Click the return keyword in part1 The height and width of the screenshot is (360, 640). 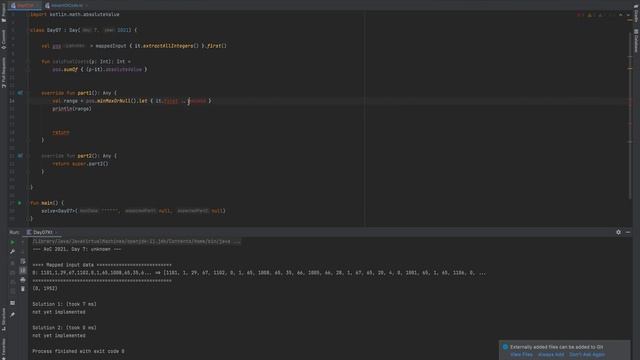point(61,132)
